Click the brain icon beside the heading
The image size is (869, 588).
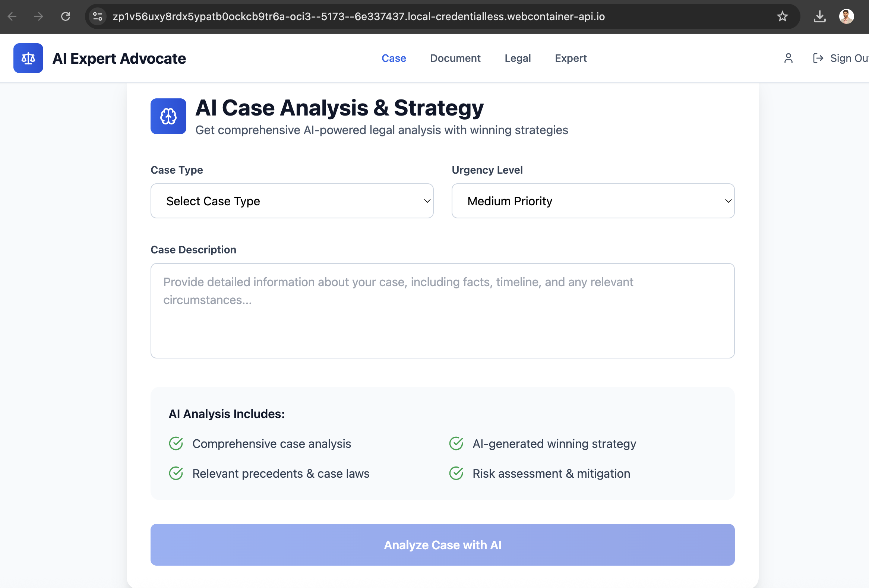168,116
